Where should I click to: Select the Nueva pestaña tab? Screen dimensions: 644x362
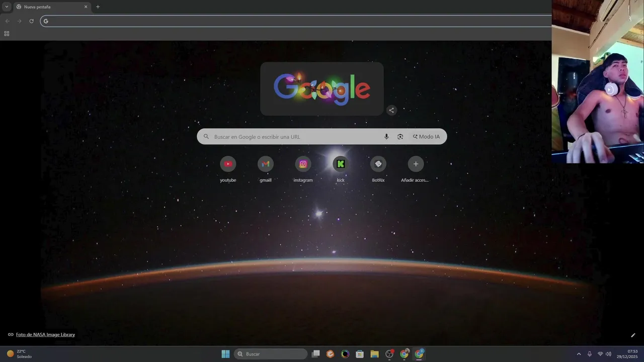[x=52, y=7]
